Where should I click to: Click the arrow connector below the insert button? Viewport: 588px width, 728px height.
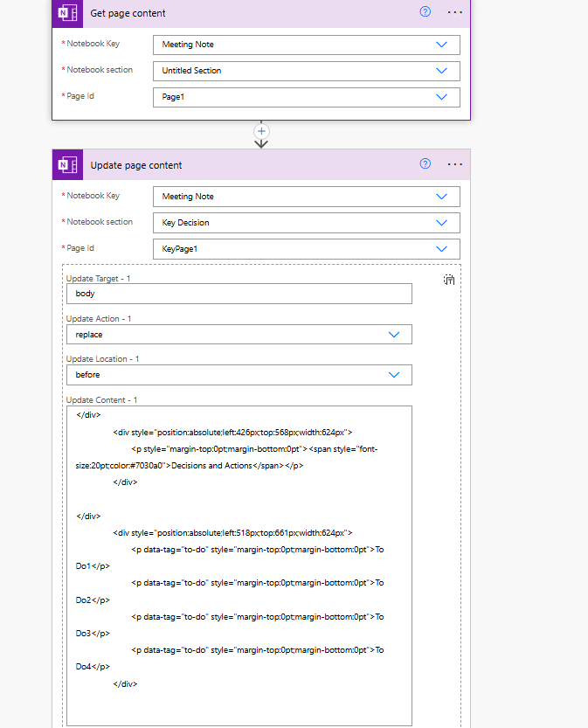point(261,142)
